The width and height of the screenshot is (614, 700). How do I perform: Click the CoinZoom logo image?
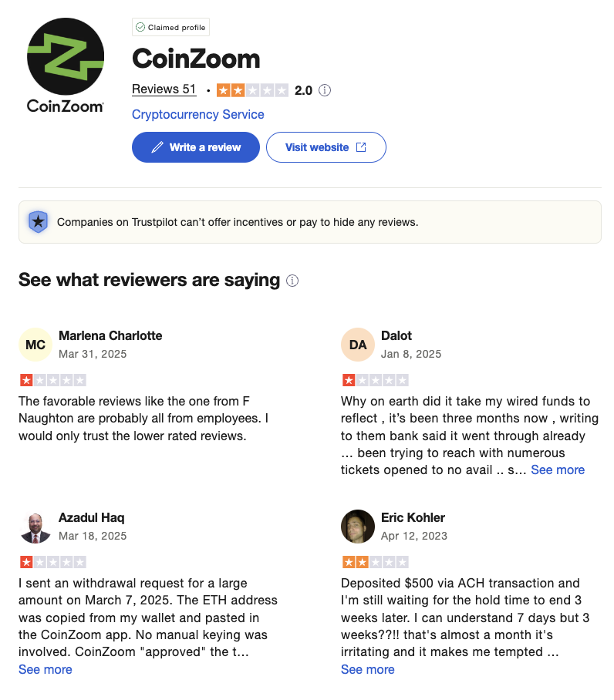point(65,66)
